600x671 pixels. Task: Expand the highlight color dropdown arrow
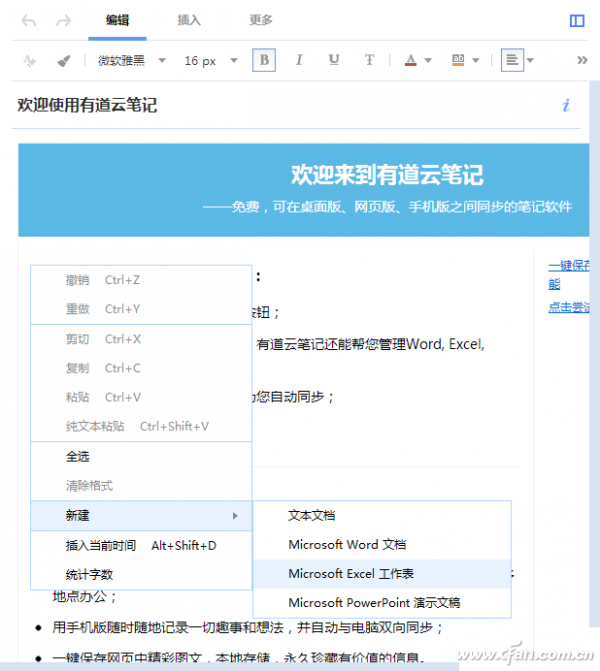click(475, 60)
